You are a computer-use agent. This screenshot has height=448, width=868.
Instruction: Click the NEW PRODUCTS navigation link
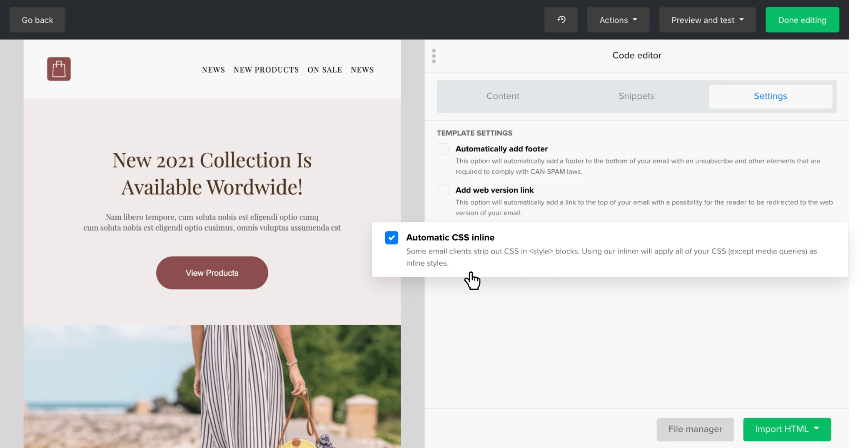[x=266, y=70]
